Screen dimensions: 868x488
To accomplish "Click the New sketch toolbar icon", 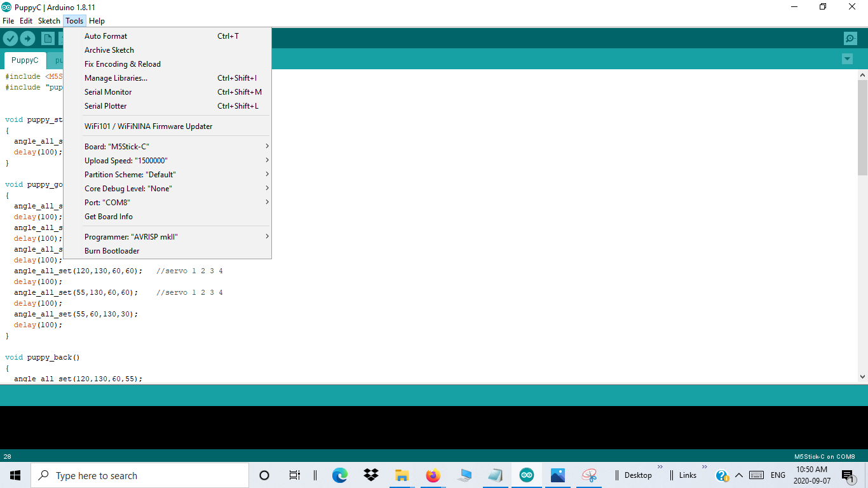I will click(48, 39).
